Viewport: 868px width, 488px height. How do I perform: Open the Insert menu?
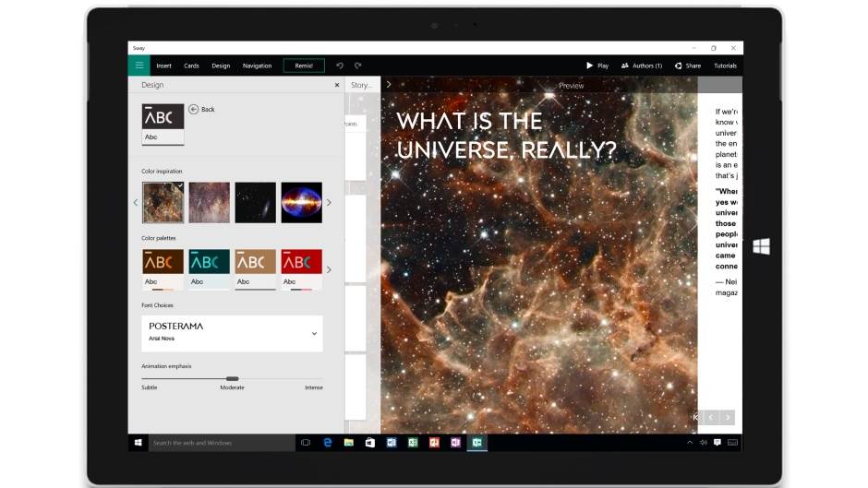163,65
